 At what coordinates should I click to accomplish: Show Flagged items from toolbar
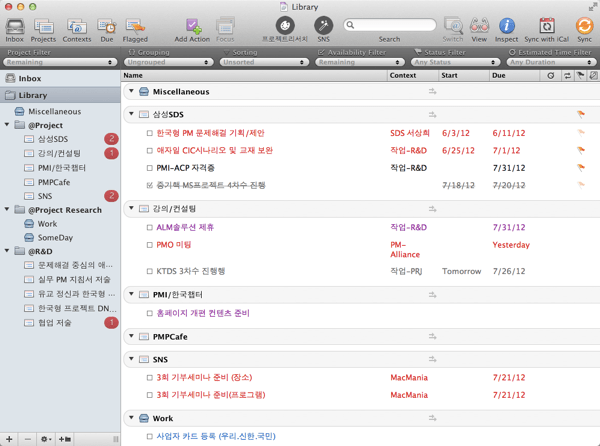(135, 25)
